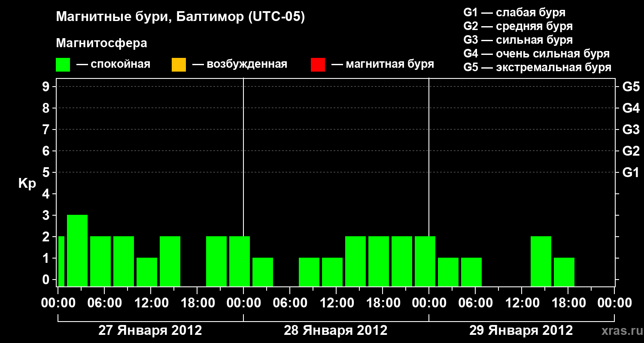Select the 'G5 — экстремальная буря' description

[x=537, y=67]
